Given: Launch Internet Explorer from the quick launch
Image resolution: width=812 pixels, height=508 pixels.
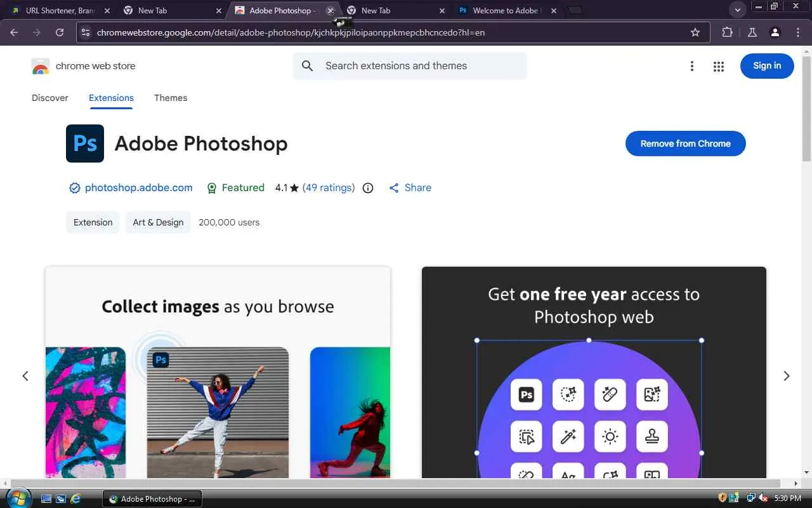Looking at the screenshot, I should tap(75, 499).
